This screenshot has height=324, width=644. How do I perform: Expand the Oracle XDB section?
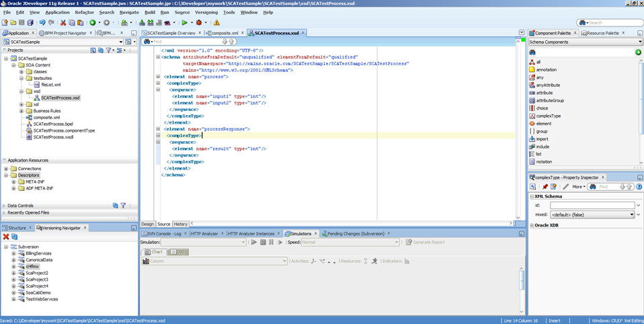(x=532, y=225)
